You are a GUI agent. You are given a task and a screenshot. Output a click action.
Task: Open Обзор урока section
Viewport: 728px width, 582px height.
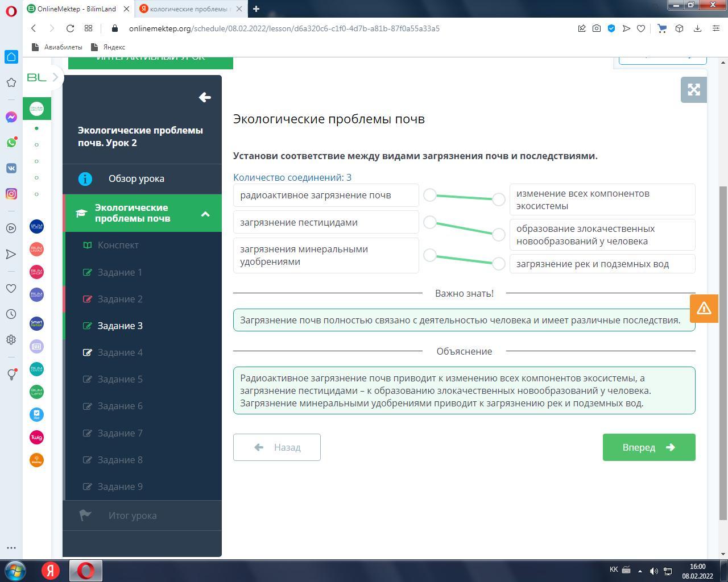click(136, 178)
